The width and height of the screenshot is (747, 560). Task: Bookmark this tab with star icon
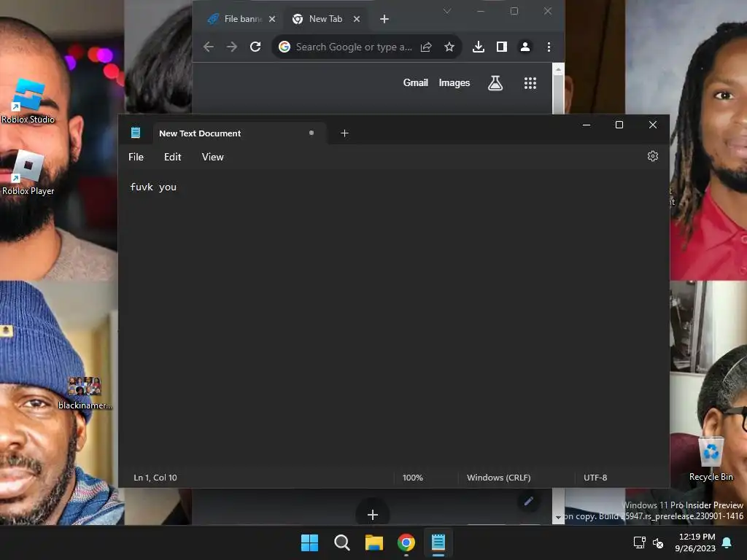click(x=449, y=47)
